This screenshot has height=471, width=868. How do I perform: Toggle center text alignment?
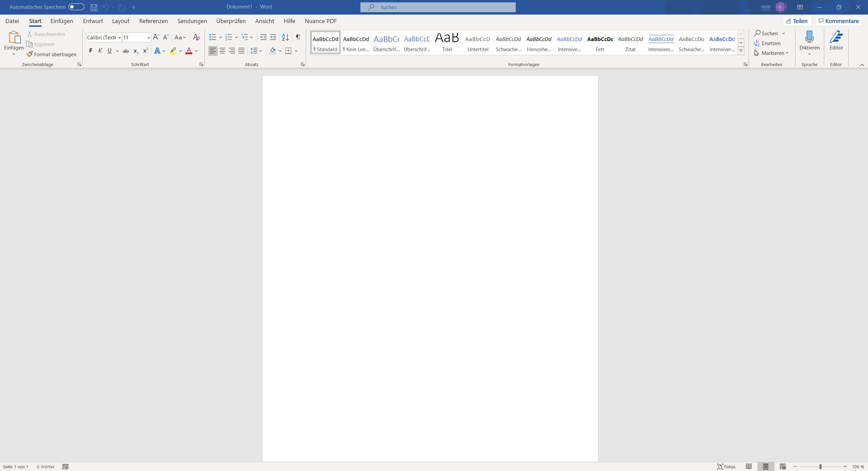pos(222,51)
